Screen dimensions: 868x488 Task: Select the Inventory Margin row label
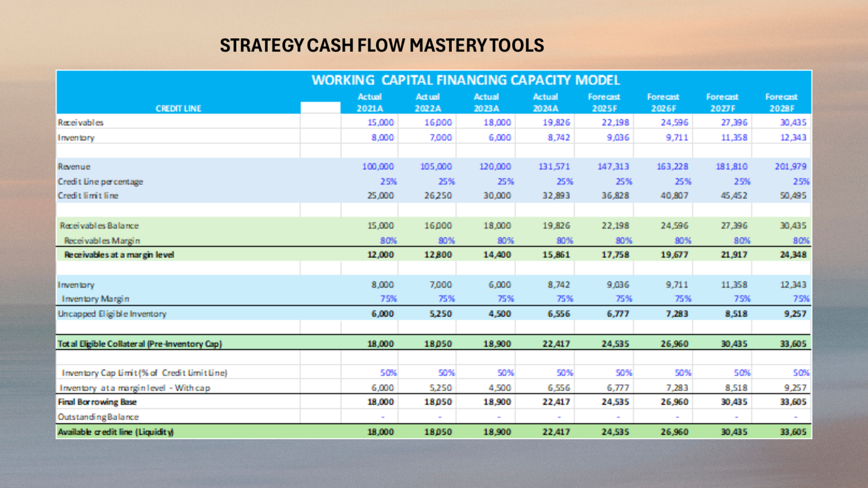[x=95, y=299]
